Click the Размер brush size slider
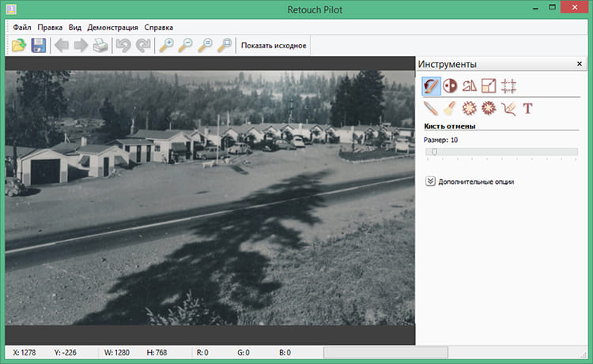 [433, 152]
